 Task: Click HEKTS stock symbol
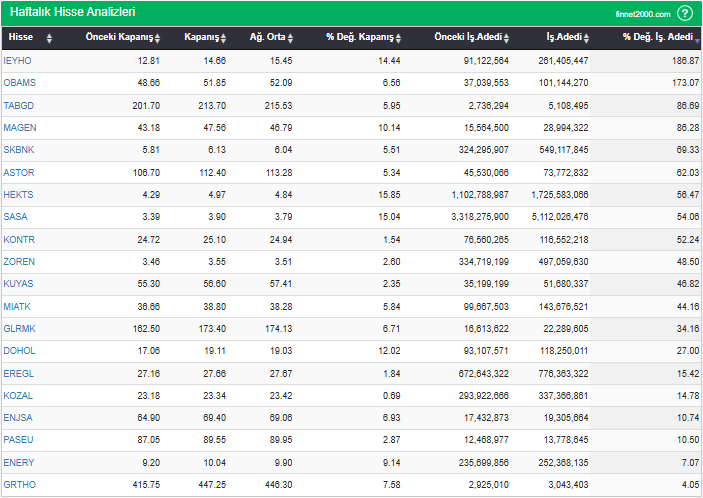click(19, 194)
